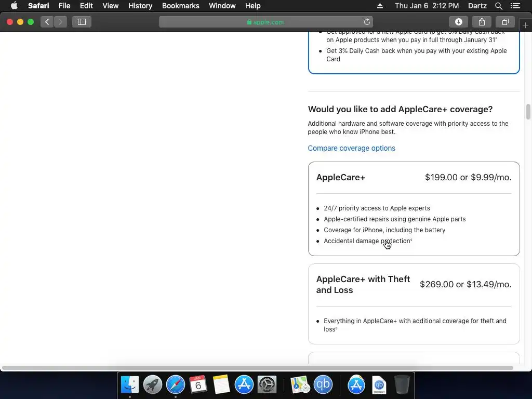Screen dimensions: 532x399
Task: Click the Would you like to add AppleCare+ heading
Action: point(400,109)
